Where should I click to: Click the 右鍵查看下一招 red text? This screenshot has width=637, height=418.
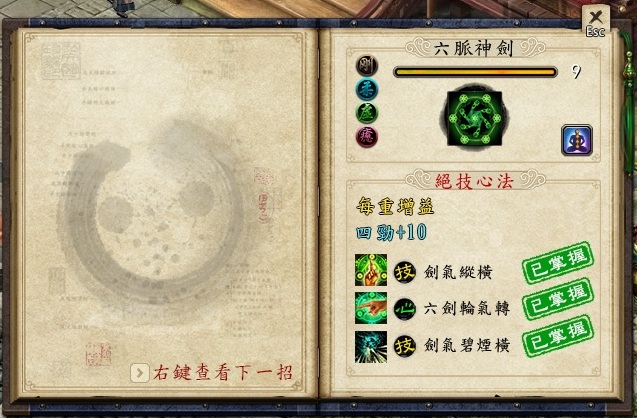[223, 373]
